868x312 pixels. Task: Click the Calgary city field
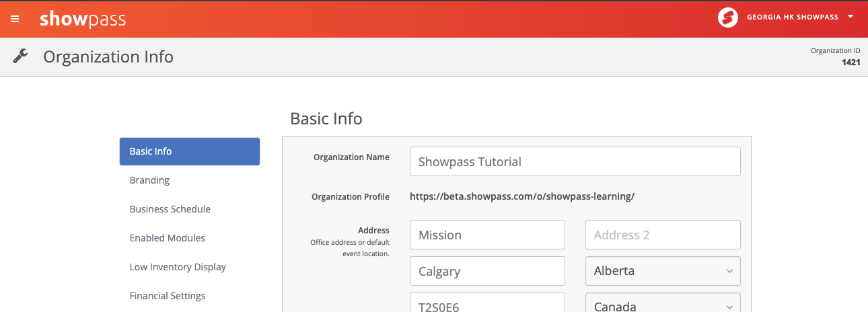pyautogui.click(x=487, y=271)
